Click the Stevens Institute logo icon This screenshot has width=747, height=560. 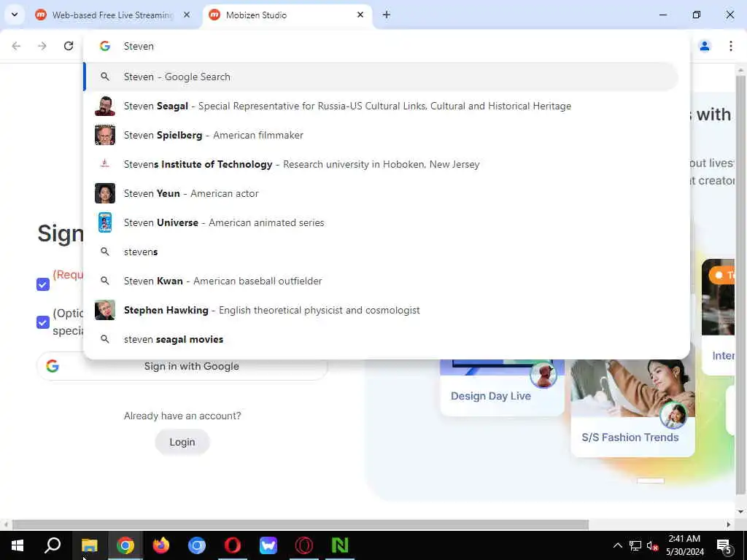click(105, 164)
